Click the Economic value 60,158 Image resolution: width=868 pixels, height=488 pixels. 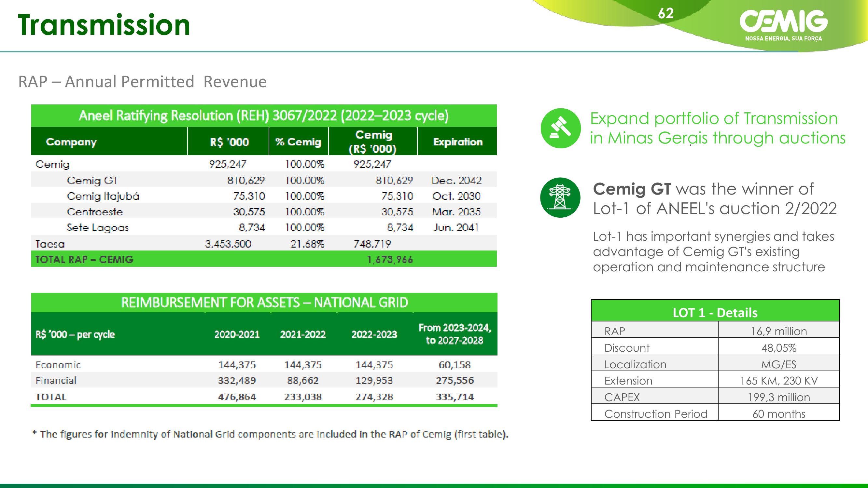[x=455, y=365]
